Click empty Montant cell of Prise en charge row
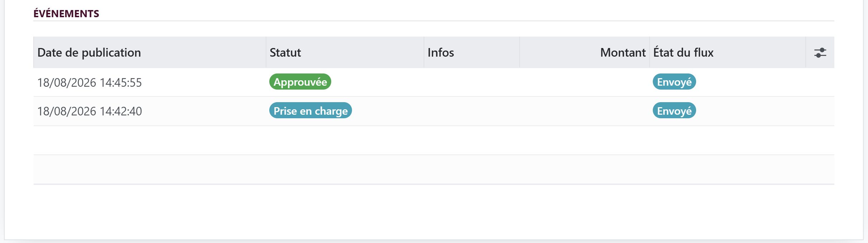Screen dimensions: 868x243 coord(584,111)
